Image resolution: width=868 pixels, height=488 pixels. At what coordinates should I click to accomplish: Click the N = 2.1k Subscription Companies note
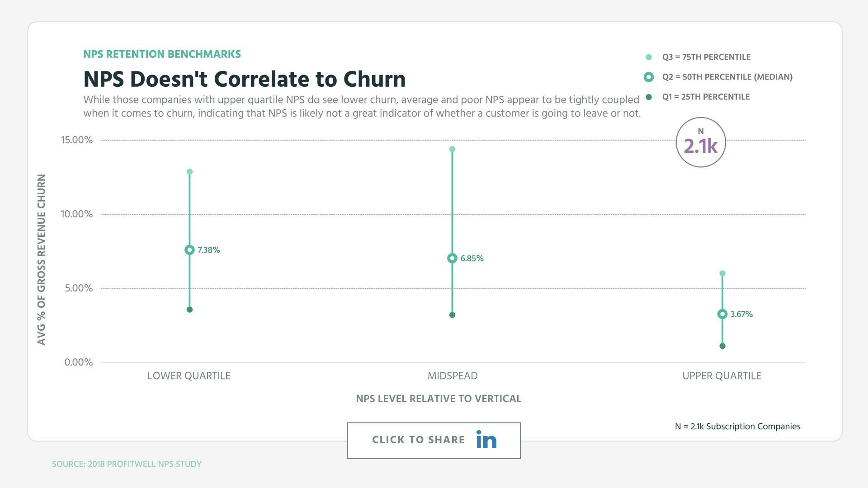pos(738,426)
